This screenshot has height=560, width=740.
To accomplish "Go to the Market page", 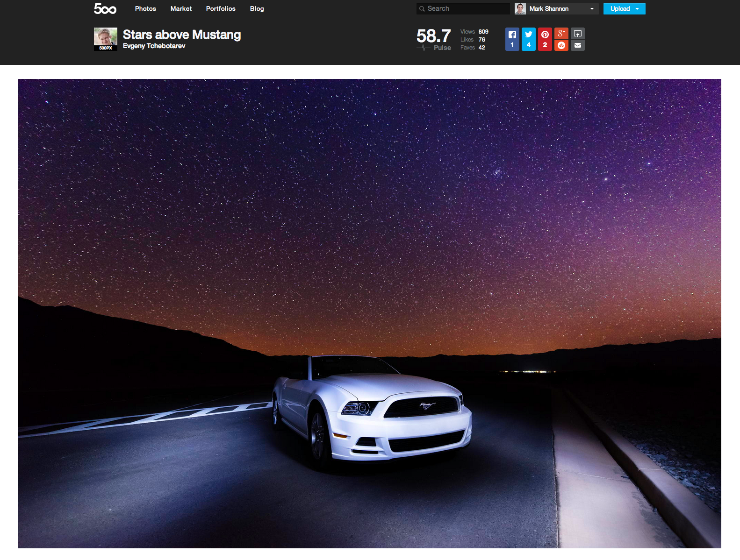I will 181,9.
